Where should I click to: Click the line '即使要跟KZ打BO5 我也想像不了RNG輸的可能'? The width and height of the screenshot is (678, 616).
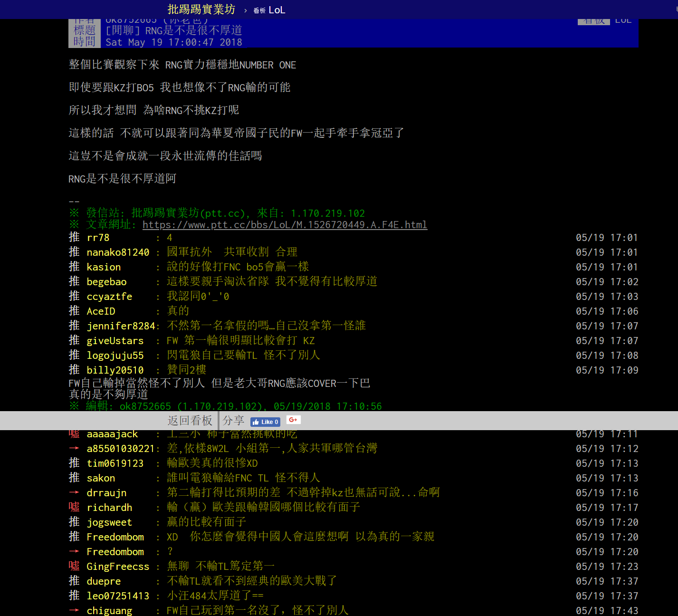tap(180, 87)
